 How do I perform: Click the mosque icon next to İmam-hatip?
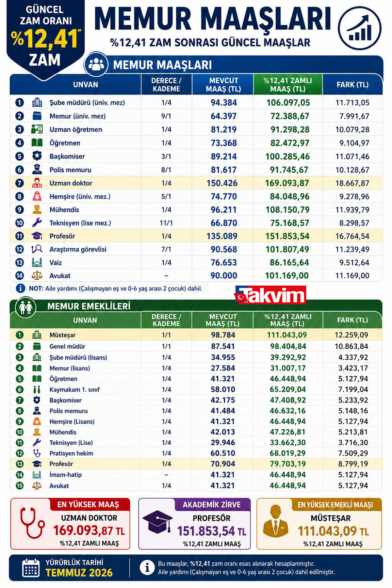coord(37,475)
